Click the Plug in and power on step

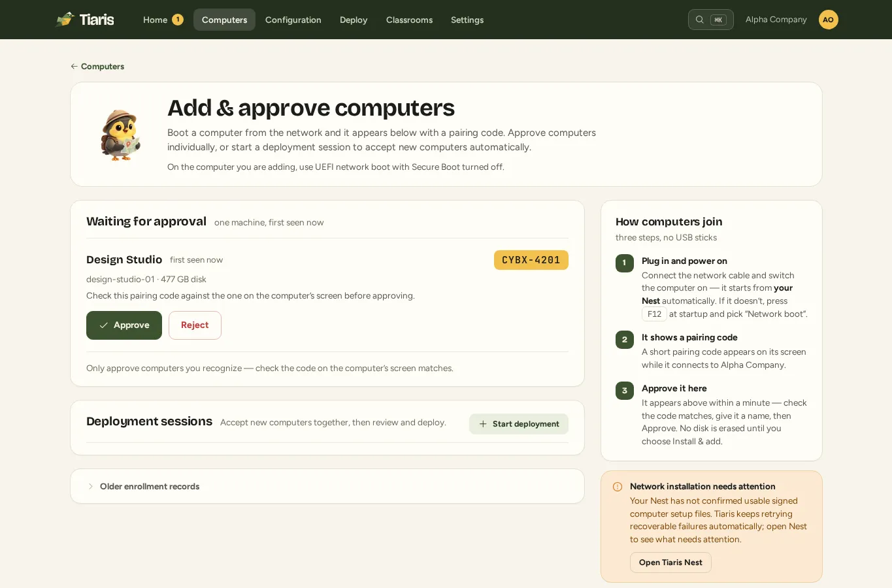(684, 261)
